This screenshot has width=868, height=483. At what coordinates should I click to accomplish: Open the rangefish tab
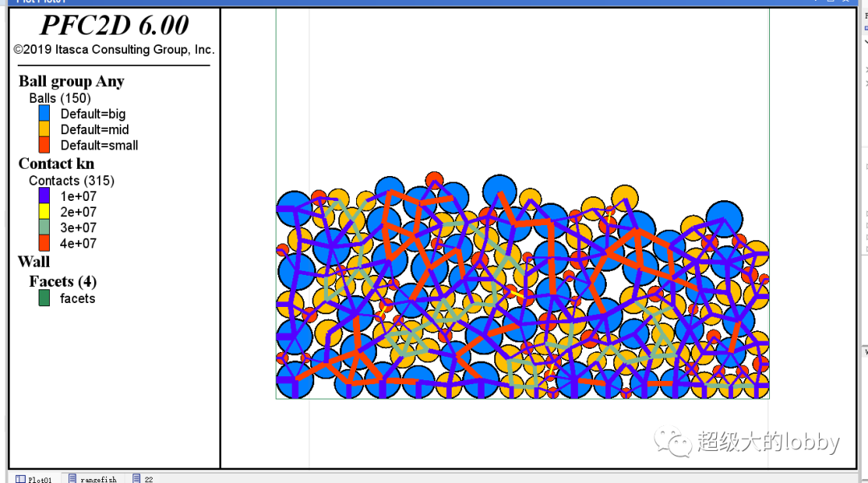92,478
